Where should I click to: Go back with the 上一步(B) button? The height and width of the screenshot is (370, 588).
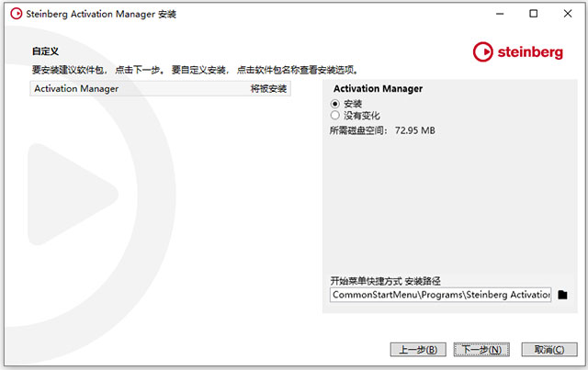click(419, 349)
